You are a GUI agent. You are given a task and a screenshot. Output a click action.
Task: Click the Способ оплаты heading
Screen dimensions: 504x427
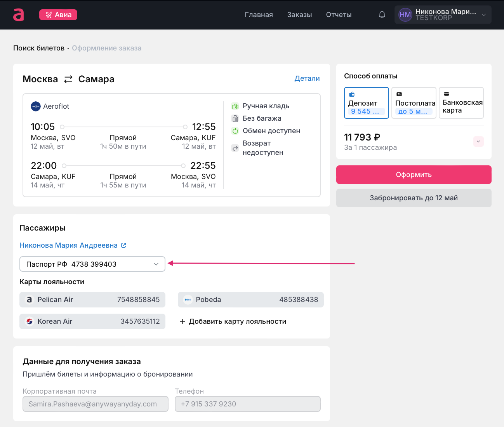pos(371,76)
